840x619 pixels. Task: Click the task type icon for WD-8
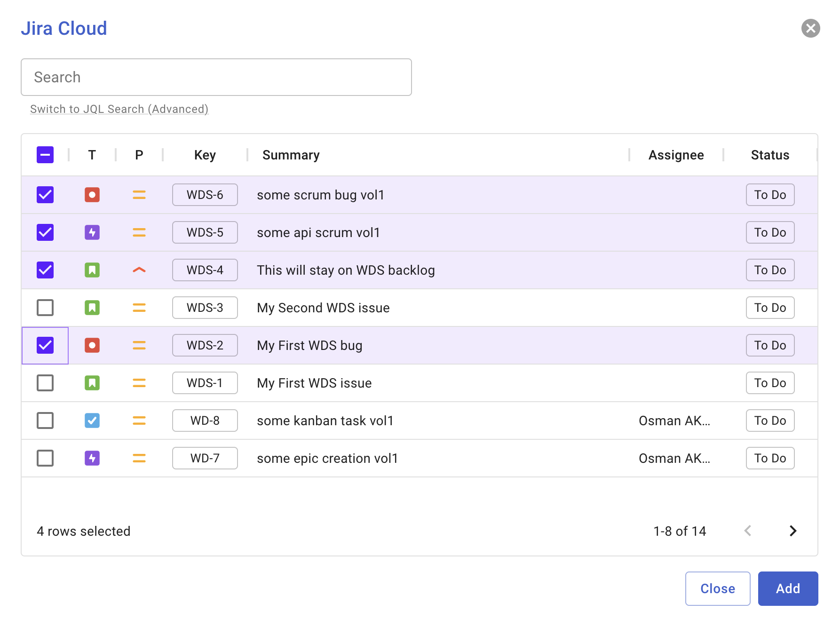tap(92, 421)
